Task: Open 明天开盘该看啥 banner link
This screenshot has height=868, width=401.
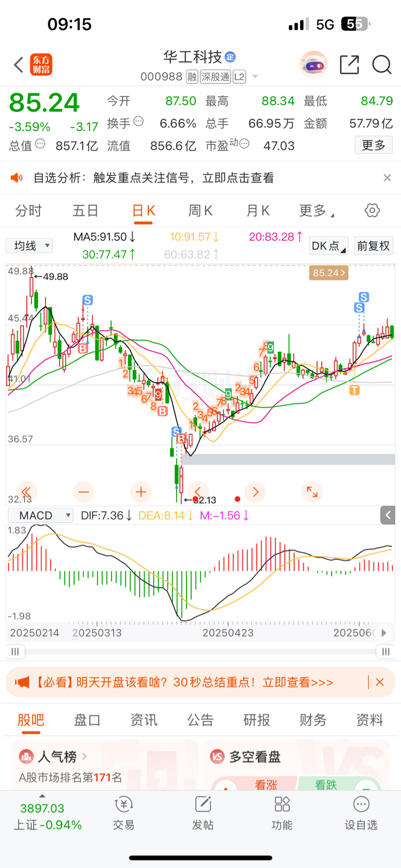Action: point(184,682)
